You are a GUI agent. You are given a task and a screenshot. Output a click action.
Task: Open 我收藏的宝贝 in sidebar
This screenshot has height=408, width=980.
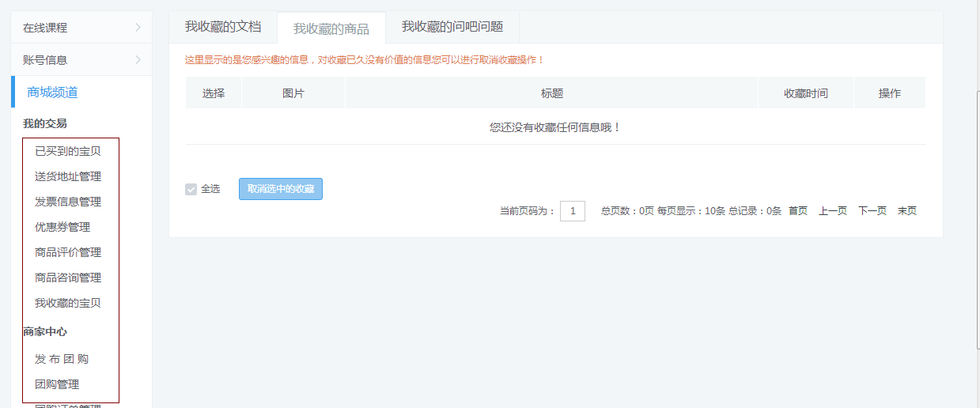pyautogui.click(x=68, y=303)
